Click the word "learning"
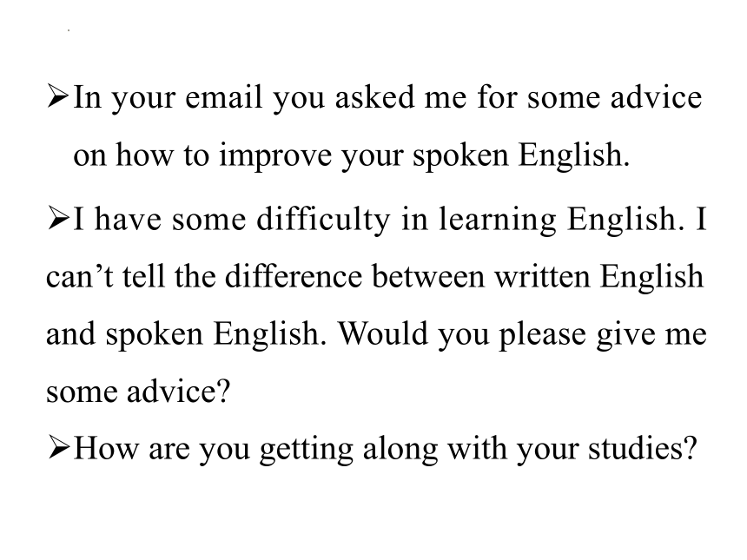 [498, 219]
